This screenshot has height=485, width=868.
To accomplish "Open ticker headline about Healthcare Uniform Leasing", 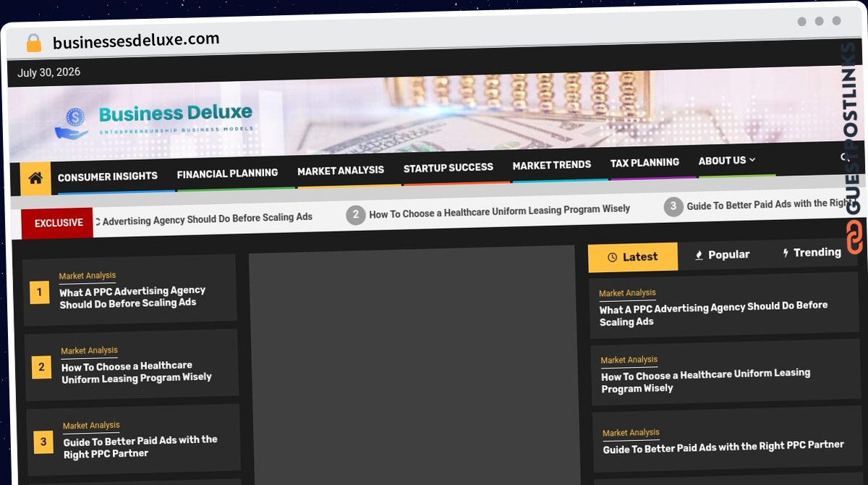I will tap(499, 211).
